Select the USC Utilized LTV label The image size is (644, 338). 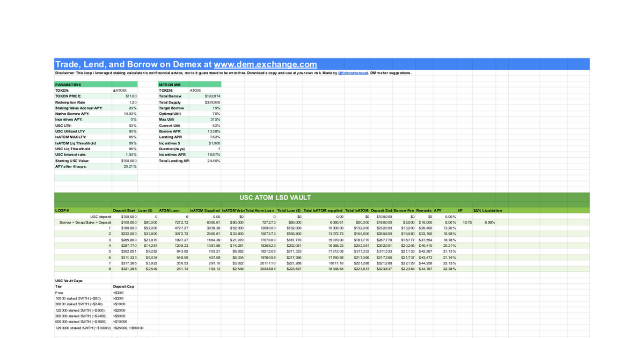(x=83, y=131)
